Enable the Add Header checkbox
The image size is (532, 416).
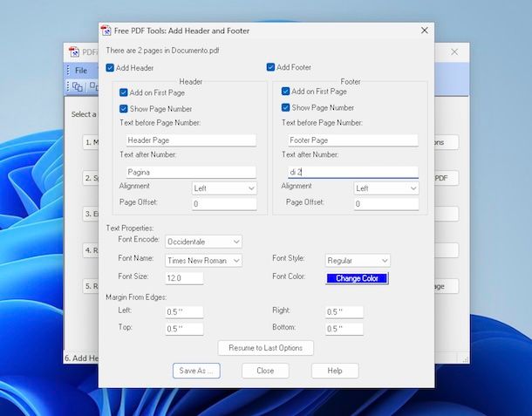[x=110, y=68]
